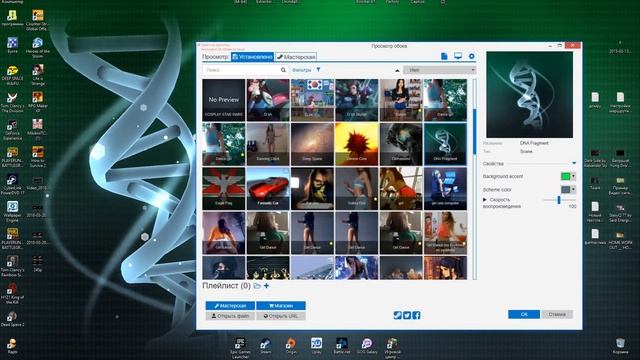Open the Steam social icon

397,315
